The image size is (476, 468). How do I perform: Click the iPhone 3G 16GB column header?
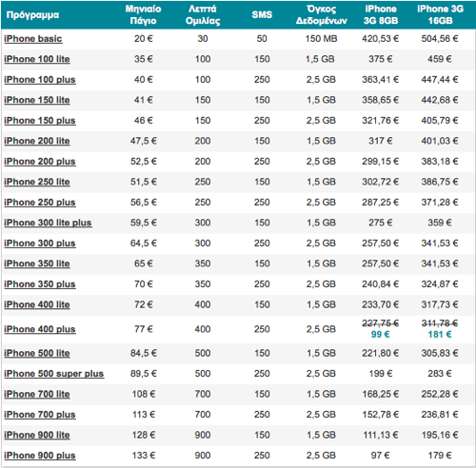pyautogui.click(x=440, y=15)
